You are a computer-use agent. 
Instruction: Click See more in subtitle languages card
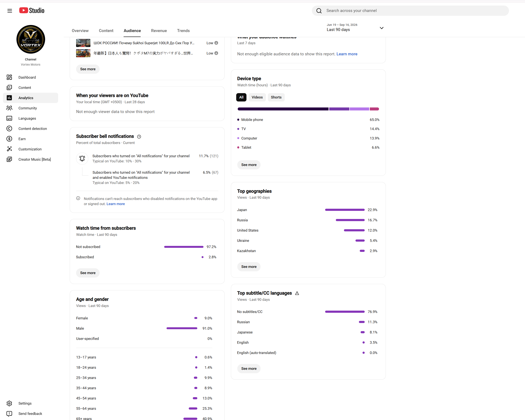(x=249, y=369)
